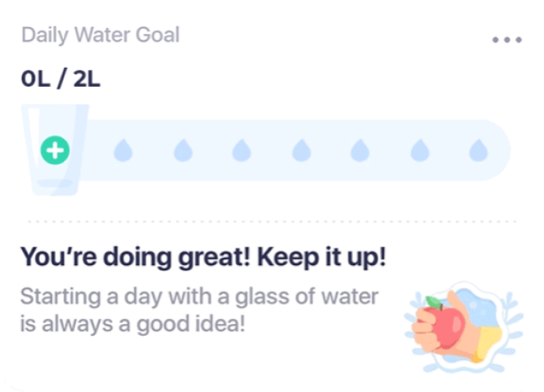
Task: Select the sixth water drop in the tracker
Action: click(419, 150)
